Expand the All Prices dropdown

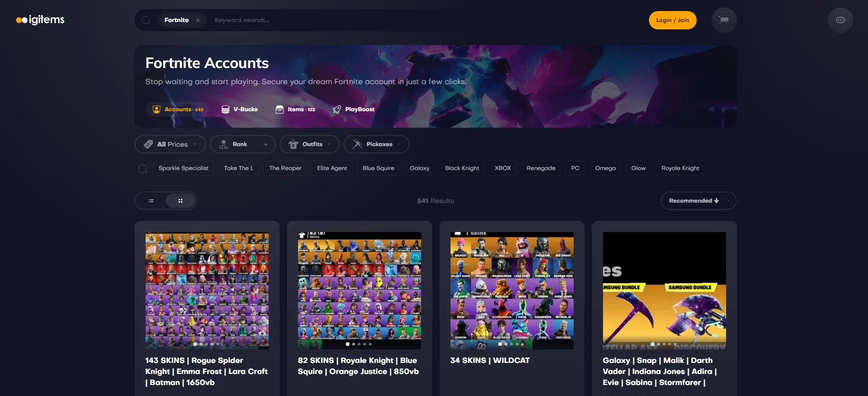click(170, 144)
